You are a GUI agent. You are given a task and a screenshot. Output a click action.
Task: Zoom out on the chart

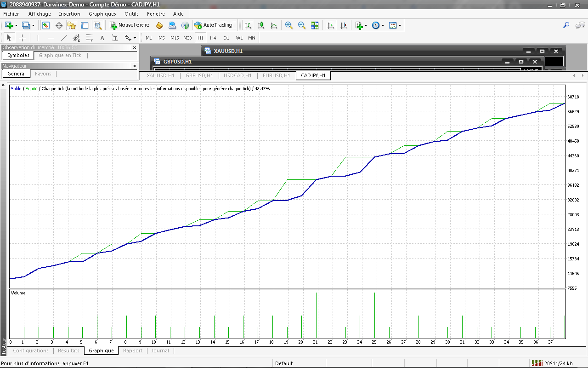(x=302, y=25)
